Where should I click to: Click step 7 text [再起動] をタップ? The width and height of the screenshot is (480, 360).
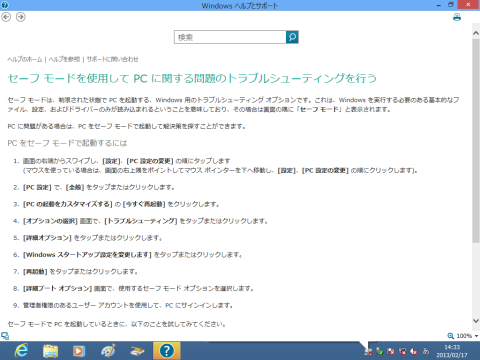tap(80, 272)
